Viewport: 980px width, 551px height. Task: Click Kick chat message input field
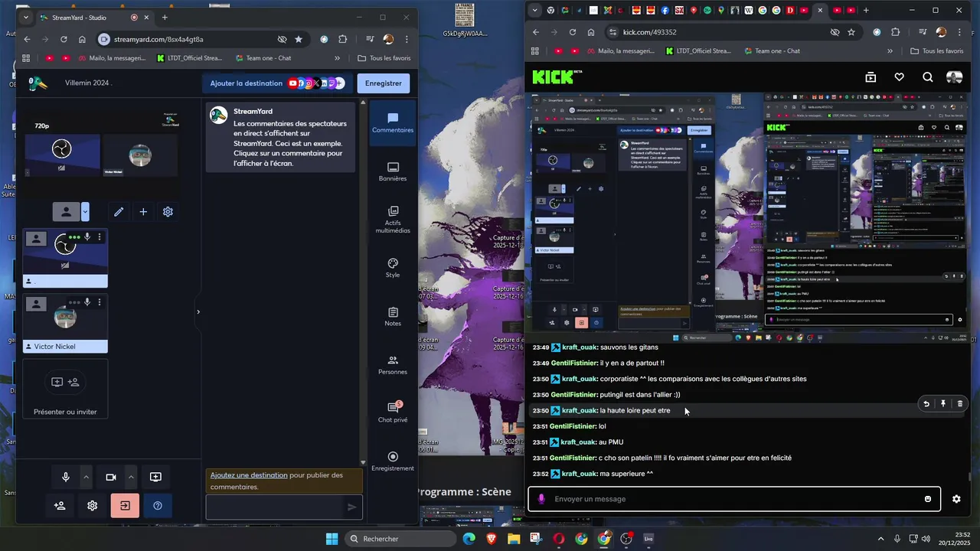[x=733, y=499]
